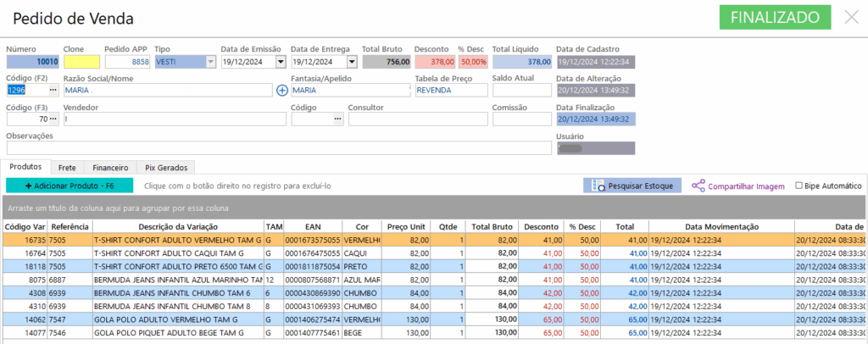Click the Adicionar Produto - F6 button
The width and height of the screenshot is (868, 344).
70,186
